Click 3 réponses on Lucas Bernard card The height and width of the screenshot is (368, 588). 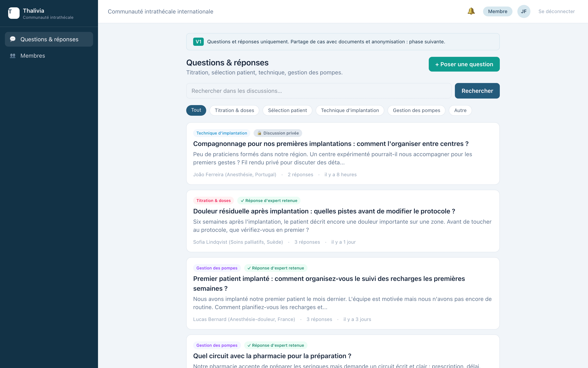coord(319,319)
